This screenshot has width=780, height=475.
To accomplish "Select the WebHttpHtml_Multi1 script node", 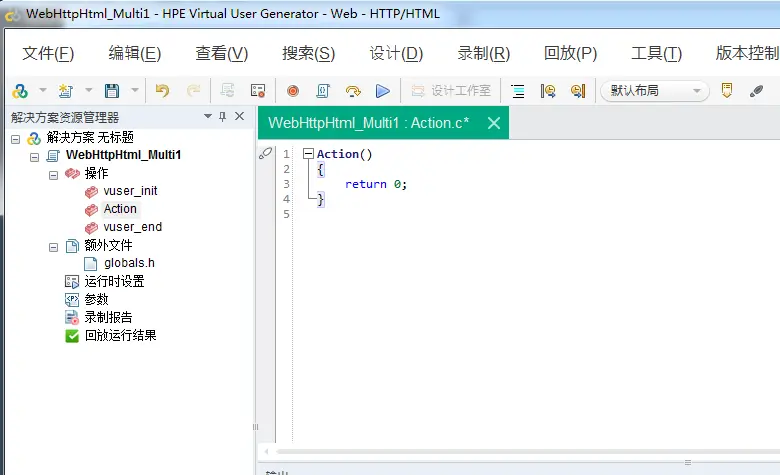I will 123,155.
